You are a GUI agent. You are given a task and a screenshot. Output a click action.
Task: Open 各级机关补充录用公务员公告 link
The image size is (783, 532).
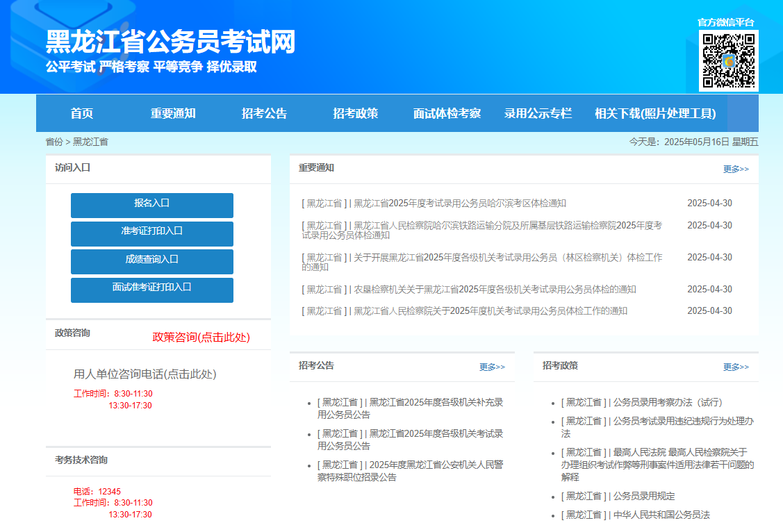[x=411, y=408]
